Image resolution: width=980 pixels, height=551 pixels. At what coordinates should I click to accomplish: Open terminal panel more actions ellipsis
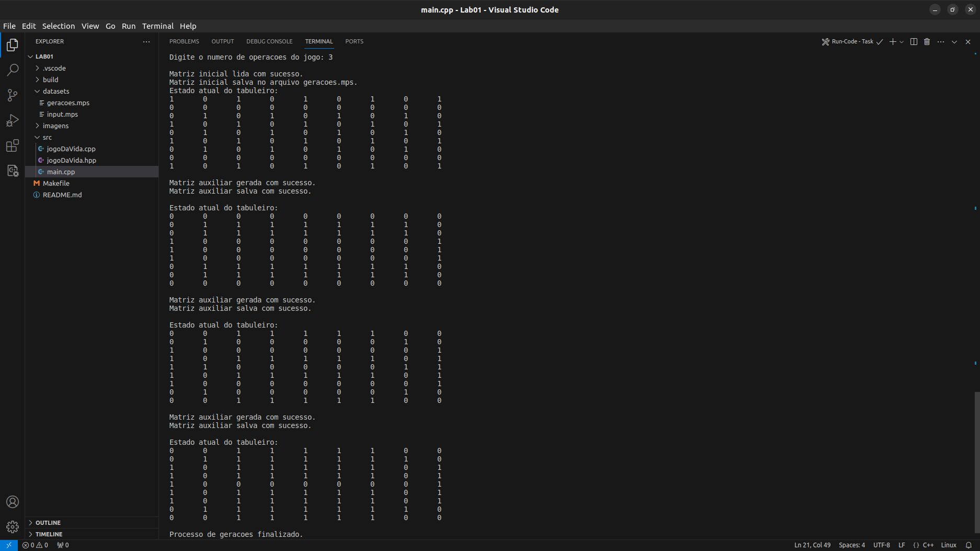(941, 41)
